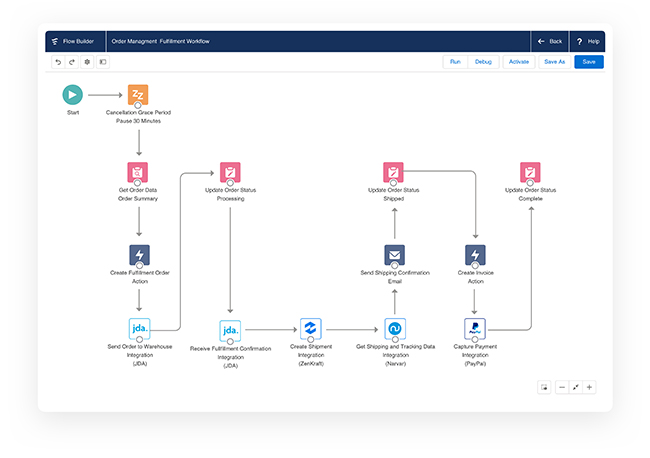
Task: Zoom out the canvas with minus button
Action: 561,387
